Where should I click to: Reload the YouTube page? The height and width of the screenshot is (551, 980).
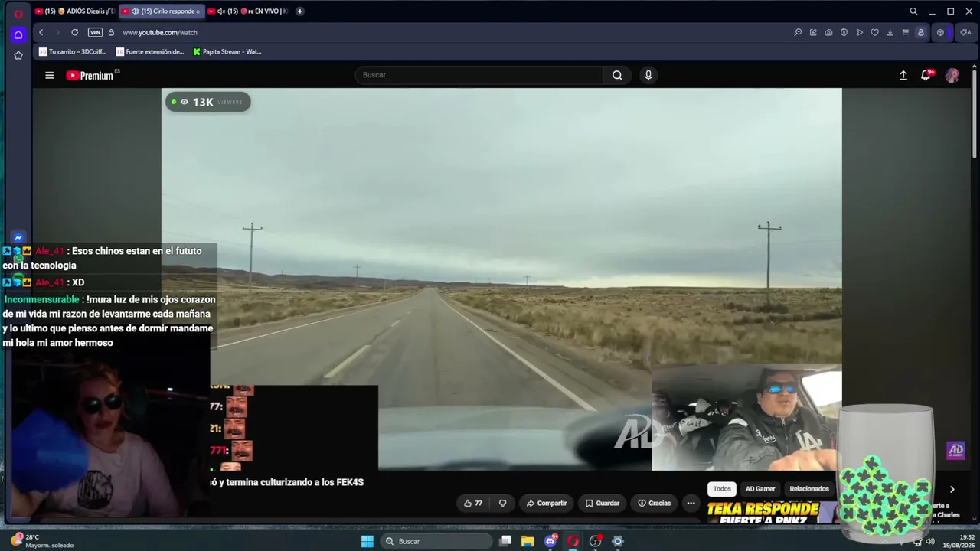(x=74, y=32)
